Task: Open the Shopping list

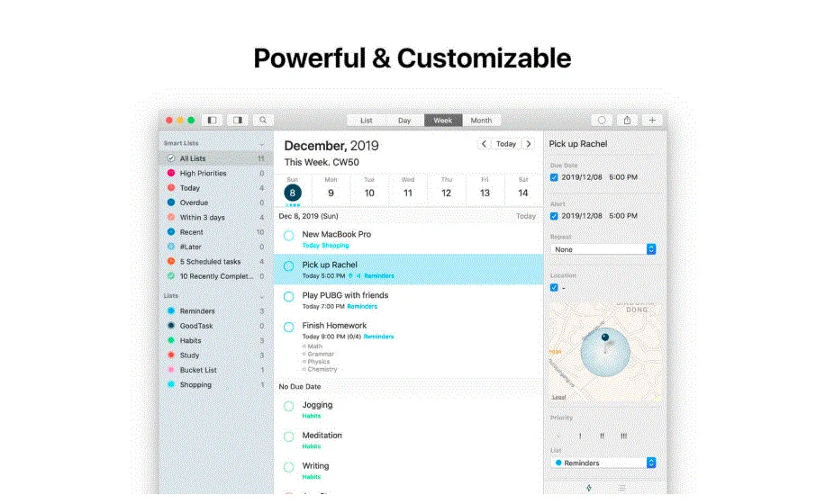Action: tap(215, 384)
